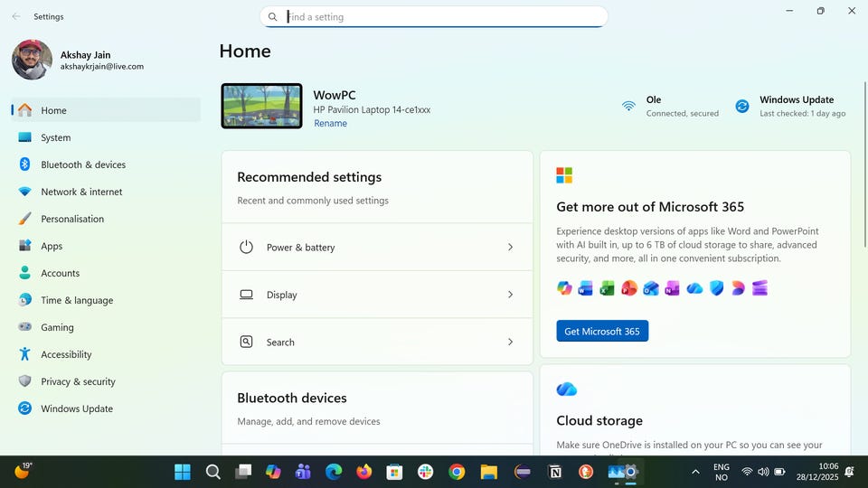The width and height of the screenshot is (868, 488).
Task: Click the OneNote icon on the 365 card
Action: point(672,288)
